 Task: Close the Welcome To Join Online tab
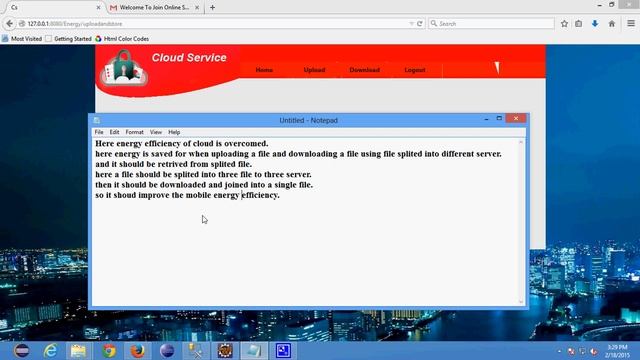[x=197, y=7]
